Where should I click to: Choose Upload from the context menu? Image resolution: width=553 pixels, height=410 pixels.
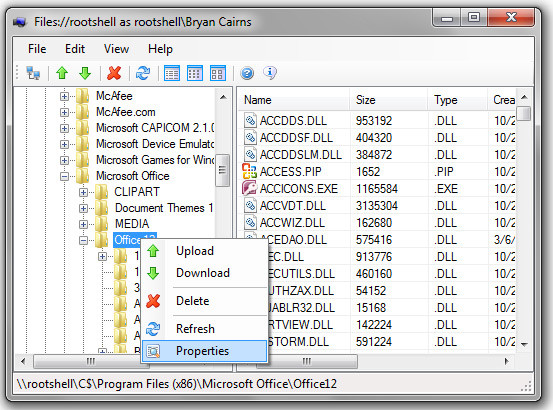point(204,251)
